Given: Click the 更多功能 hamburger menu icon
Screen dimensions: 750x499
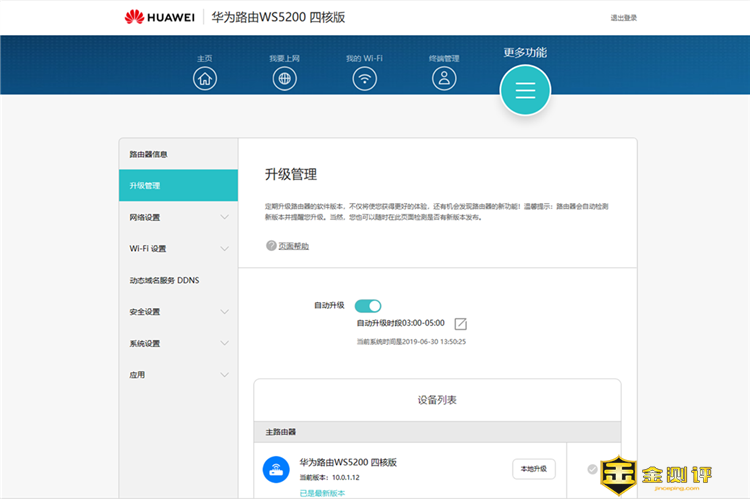Looking at the screenshot, I should (x=525, y=91).
